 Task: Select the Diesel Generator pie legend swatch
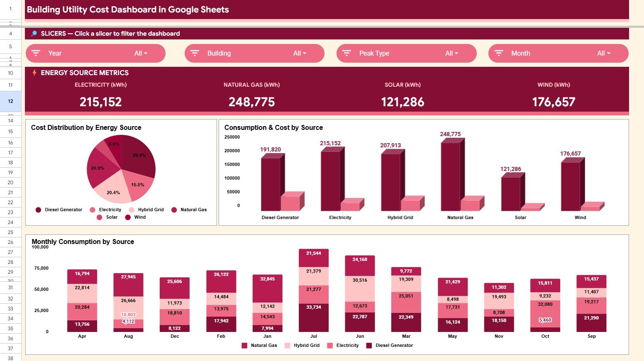(38, 210)
